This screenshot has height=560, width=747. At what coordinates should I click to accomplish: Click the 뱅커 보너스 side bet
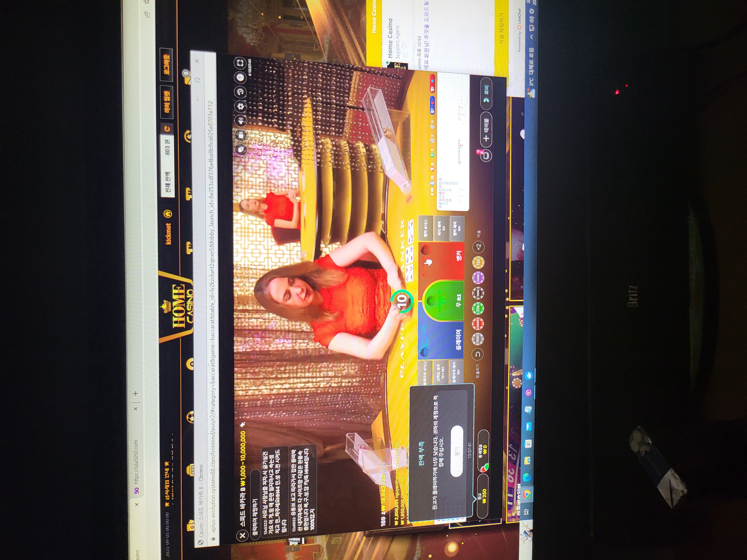click(x=425, y=228)
